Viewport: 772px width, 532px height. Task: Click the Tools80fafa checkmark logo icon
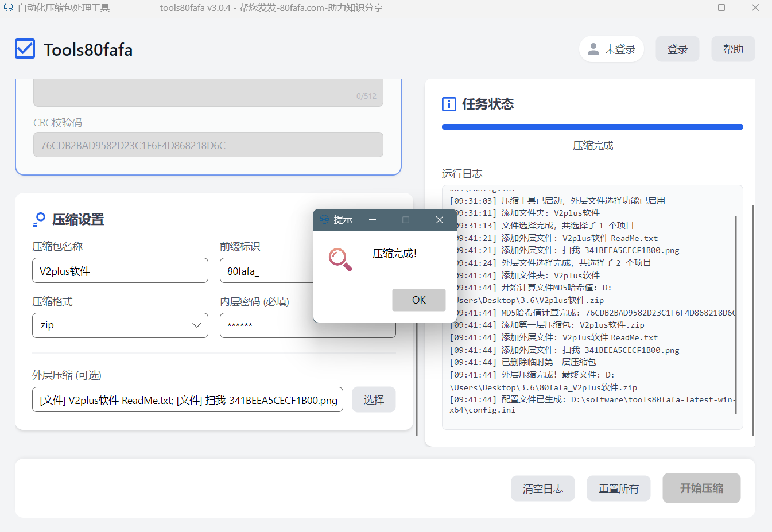click(x=25, y=49)
